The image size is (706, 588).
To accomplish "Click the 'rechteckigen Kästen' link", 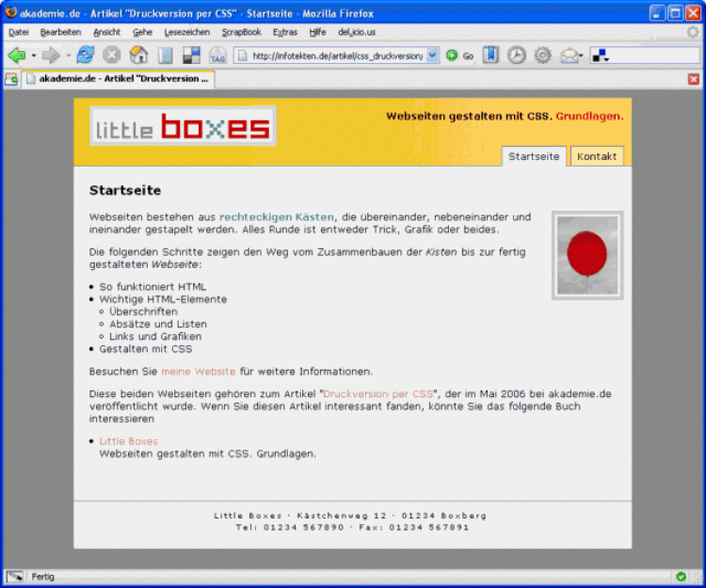I will point(277,216).
